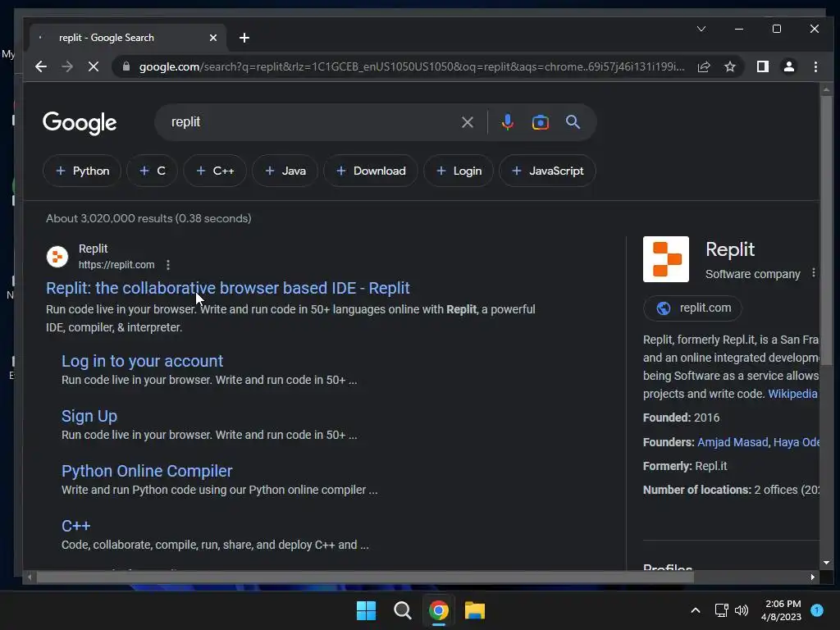The width and height of the screenshot is (840, 630).
Task: Add the C++ filter chip
Action: [x=215, y=171]
